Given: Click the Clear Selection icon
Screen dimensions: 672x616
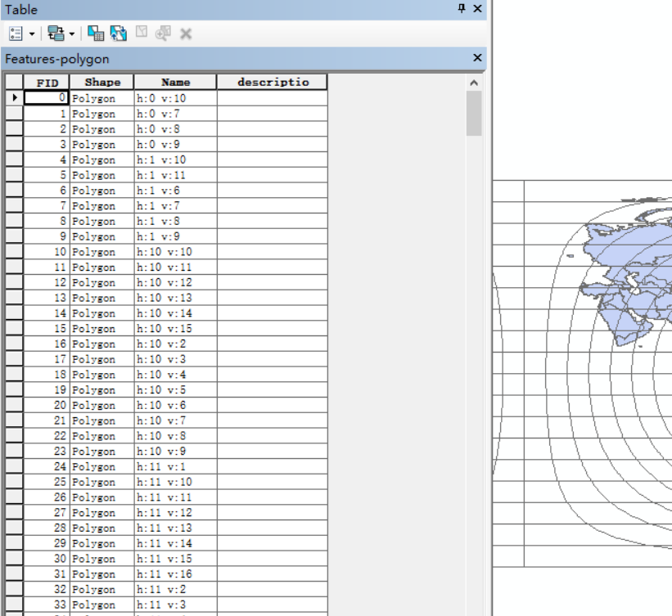Looking at the screenshot, I should coord(139,34).
